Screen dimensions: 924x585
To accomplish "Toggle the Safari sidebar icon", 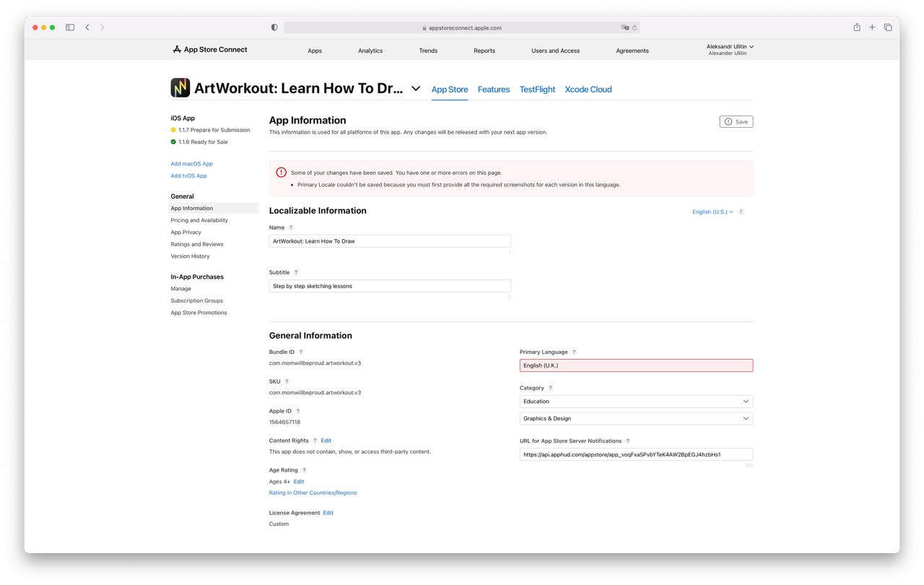I will coord(70,27).
